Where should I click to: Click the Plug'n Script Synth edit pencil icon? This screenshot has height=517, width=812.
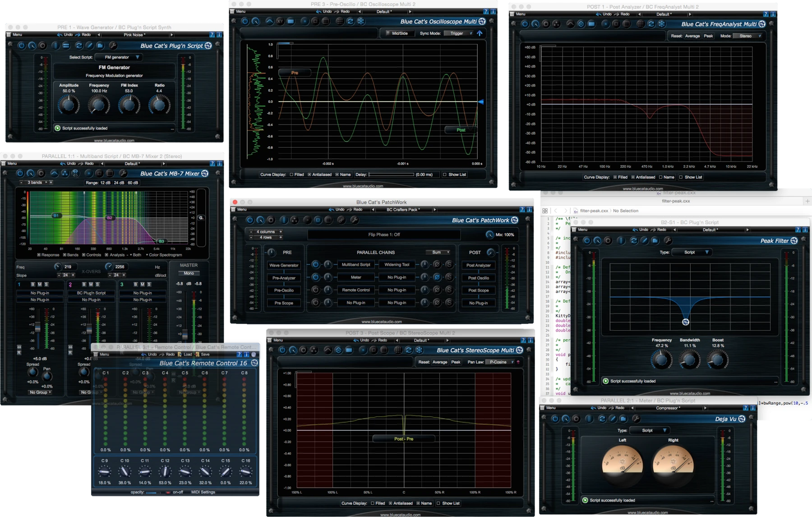point(89,46)
